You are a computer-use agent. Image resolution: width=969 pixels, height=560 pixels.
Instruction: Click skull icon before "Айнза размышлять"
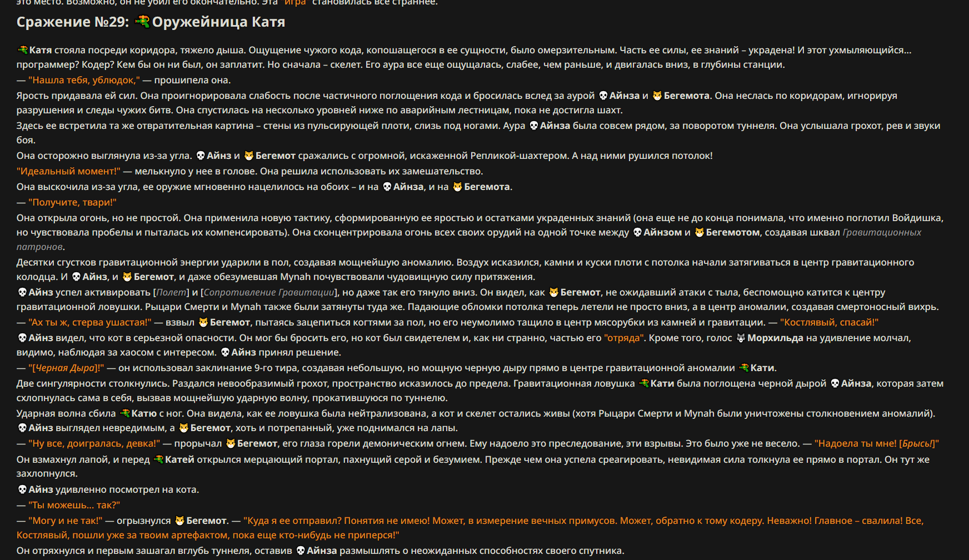pyautogui.click(x=301, y=551)
